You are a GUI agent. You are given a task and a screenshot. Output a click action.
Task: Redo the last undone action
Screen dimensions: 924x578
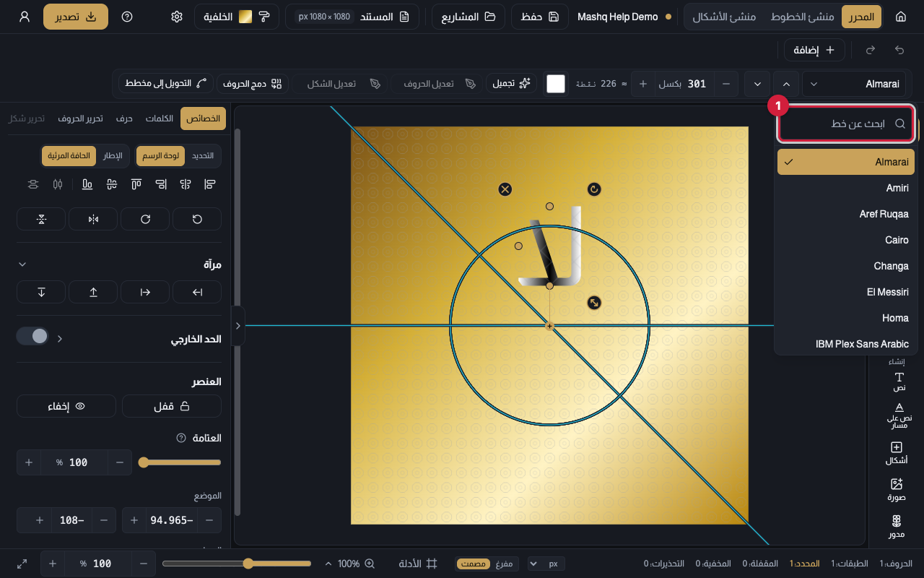(x=871, y=50)
